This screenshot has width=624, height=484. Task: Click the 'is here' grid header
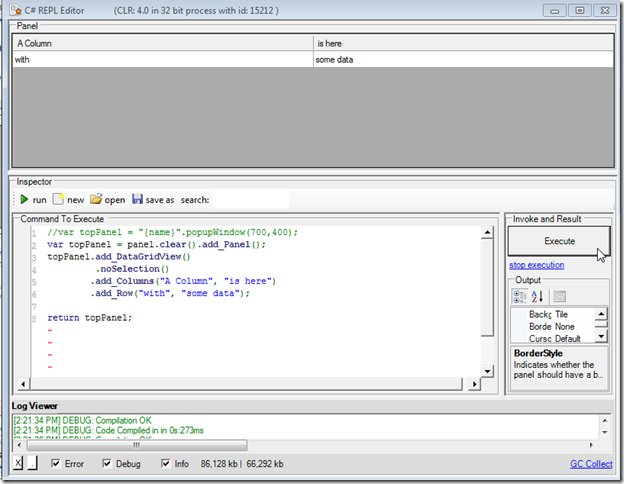(464, 43)
